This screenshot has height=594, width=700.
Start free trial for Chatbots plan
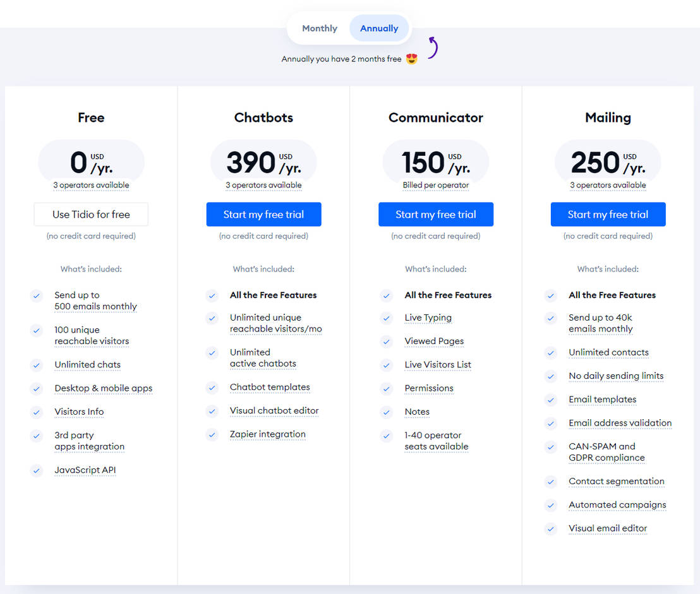263,215
